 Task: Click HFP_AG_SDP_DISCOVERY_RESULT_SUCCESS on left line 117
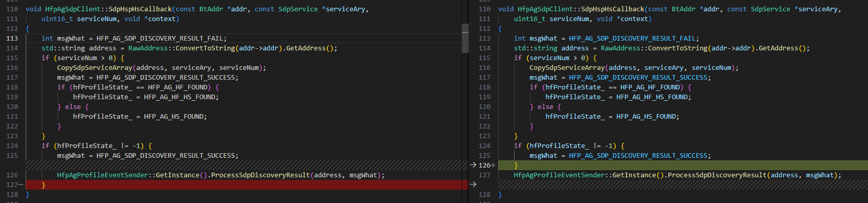(x=166, y=78)
